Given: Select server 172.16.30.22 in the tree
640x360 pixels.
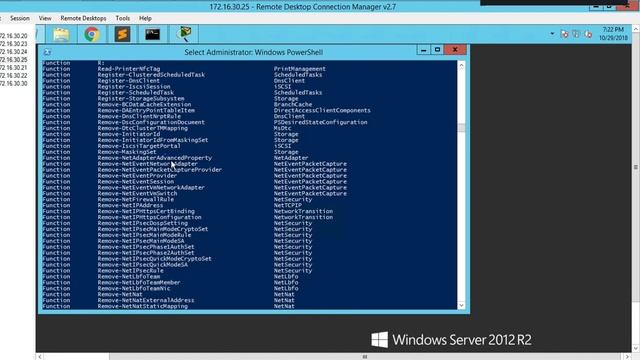Looking at the screenshot, I should pos(13,76).
